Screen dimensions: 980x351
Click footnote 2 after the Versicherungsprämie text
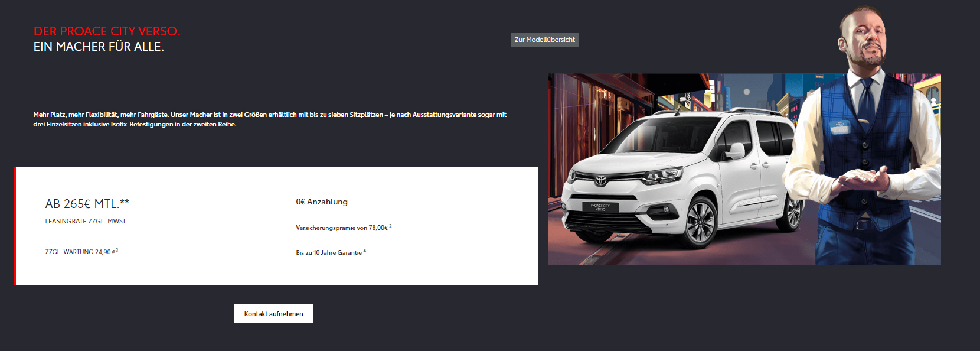point(391,226)
